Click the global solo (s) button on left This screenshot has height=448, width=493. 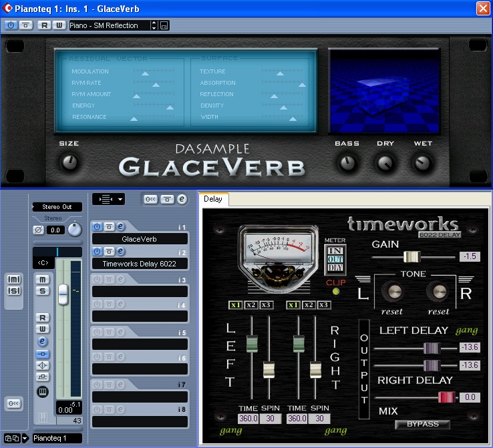click(x=14, y=291)
